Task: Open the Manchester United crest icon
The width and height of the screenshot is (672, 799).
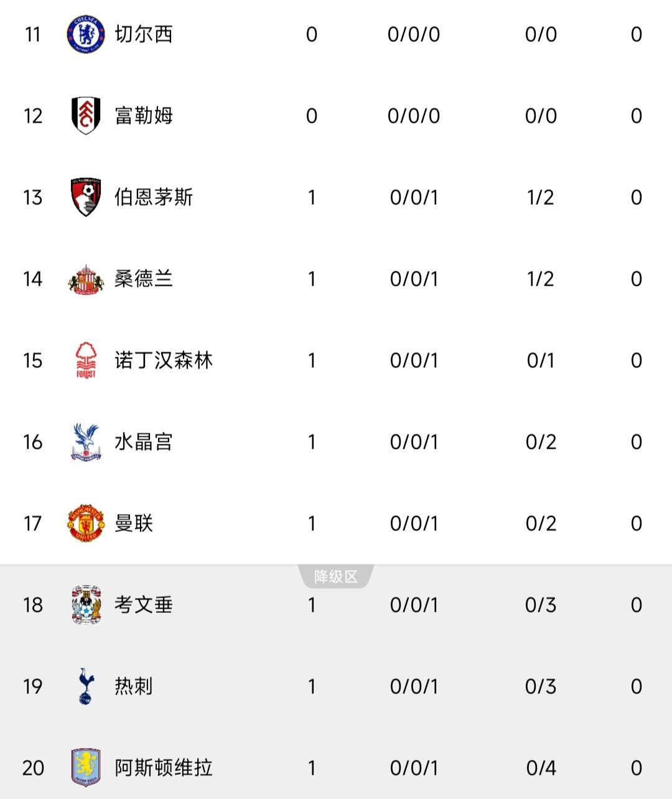Action: point(85,523)
